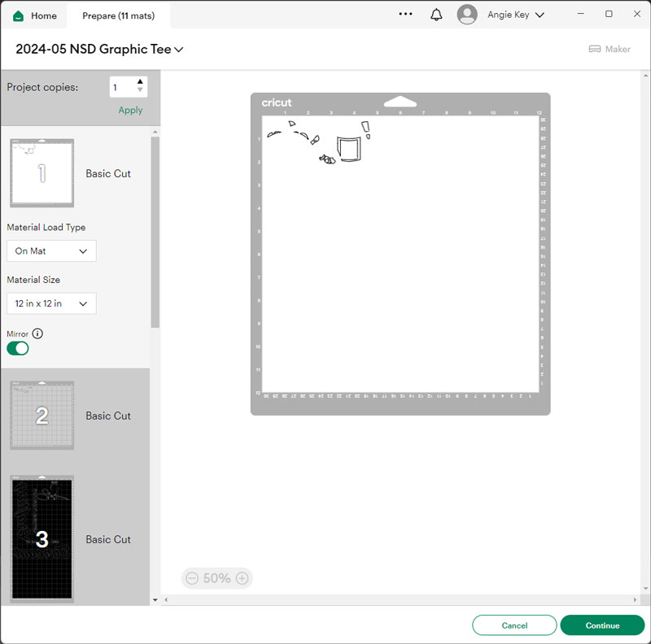Toggle the Mirror switch off
The image size is (651, 644).
tap(18, 349)
